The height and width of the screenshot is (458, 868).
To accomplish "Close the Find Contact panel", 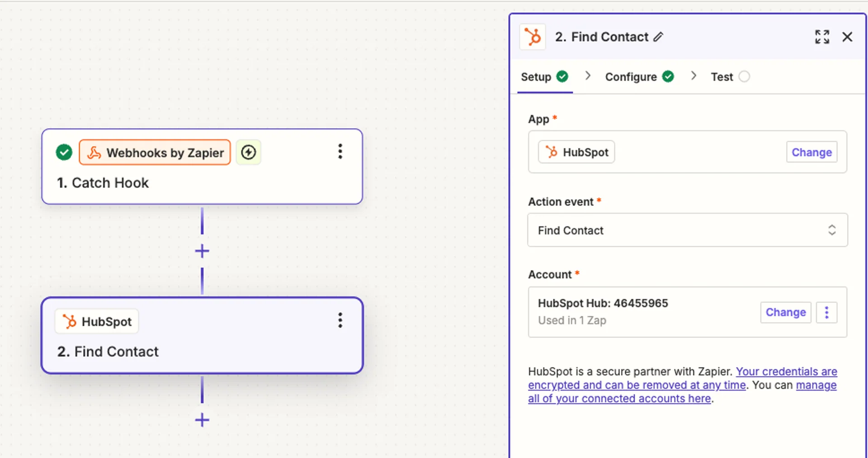I will click(x=847, y=37).
